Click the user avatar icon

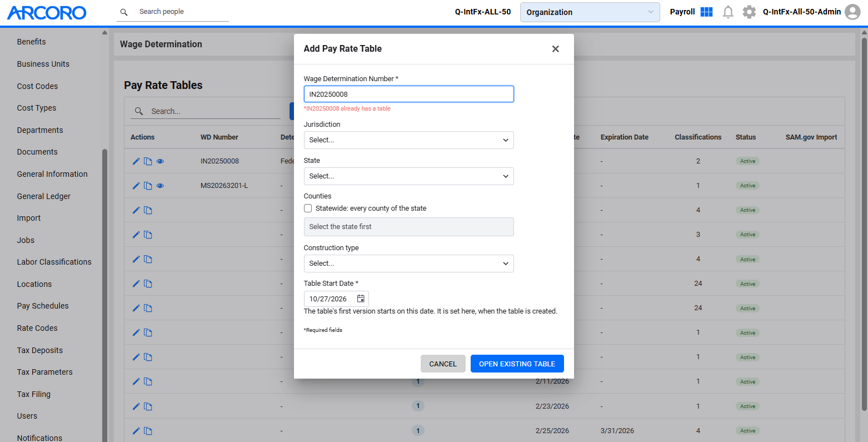852,12
